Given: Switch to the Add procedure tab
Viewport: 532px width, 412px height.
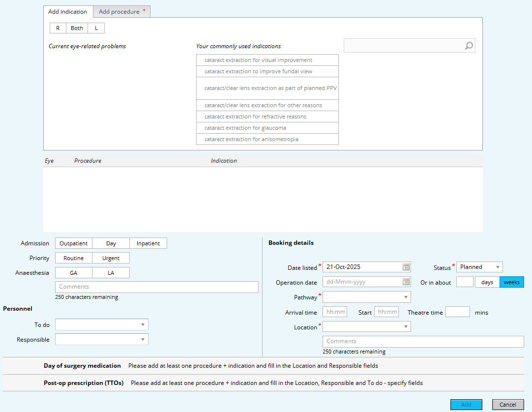Looking at the screenshot, I should (x=121, y=12).
